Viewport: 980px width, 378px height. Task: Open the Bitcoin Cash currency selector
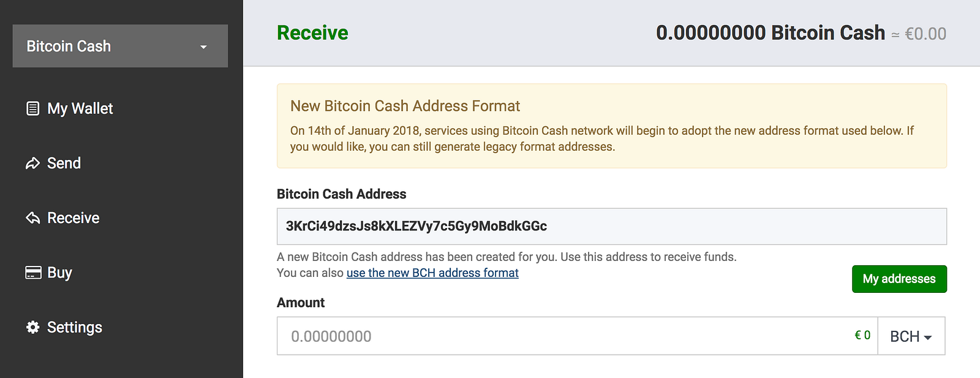tap(120, 46)
